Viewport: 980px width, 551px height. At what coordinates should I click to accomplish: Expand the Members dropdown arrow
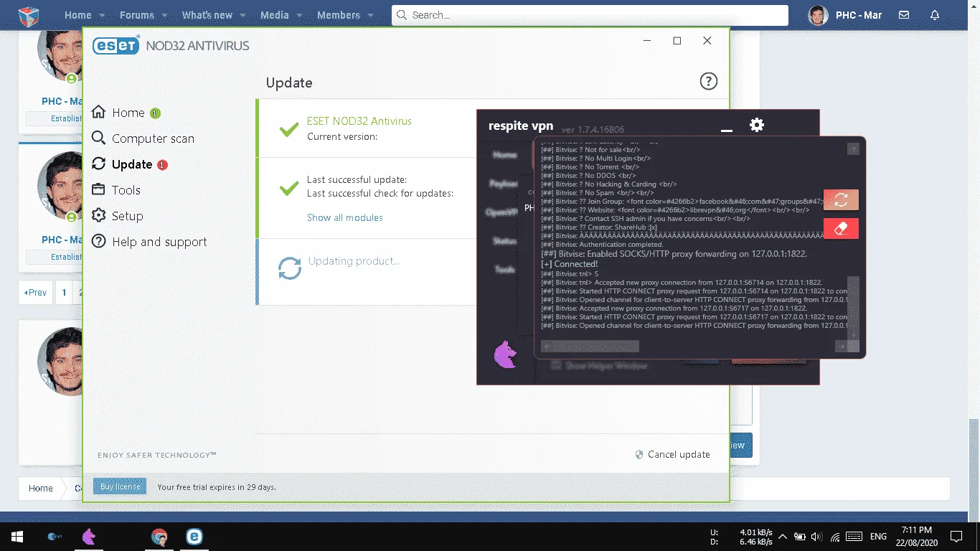point(369,15)
